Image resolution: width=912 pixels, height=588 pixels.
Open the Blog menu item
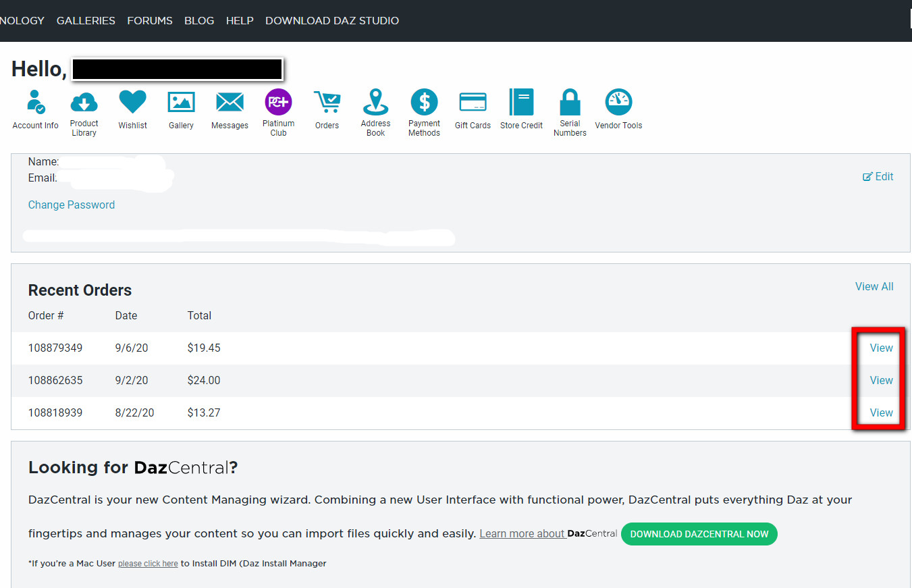(x=199, y=20)
